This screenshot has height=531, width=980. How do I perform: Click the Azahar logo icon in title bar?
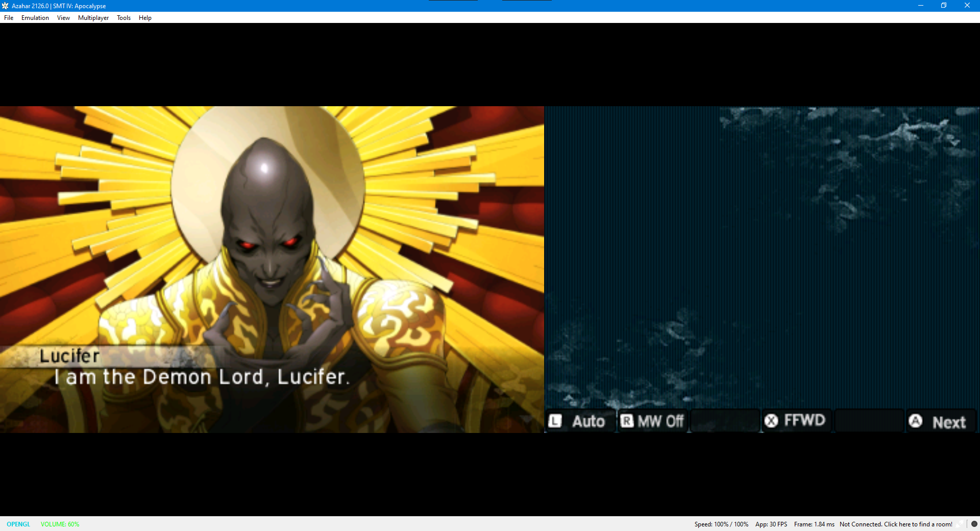[x=5, y=6]
